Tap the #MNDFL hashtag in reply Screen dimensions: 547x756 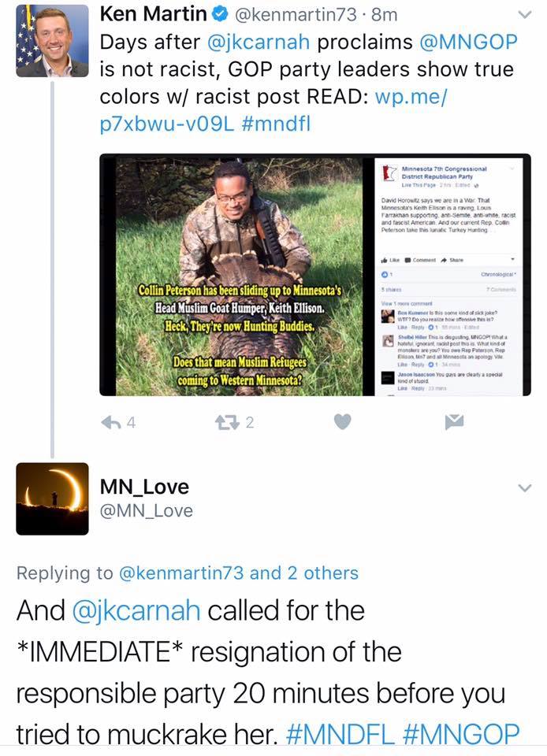coord(344,734)
